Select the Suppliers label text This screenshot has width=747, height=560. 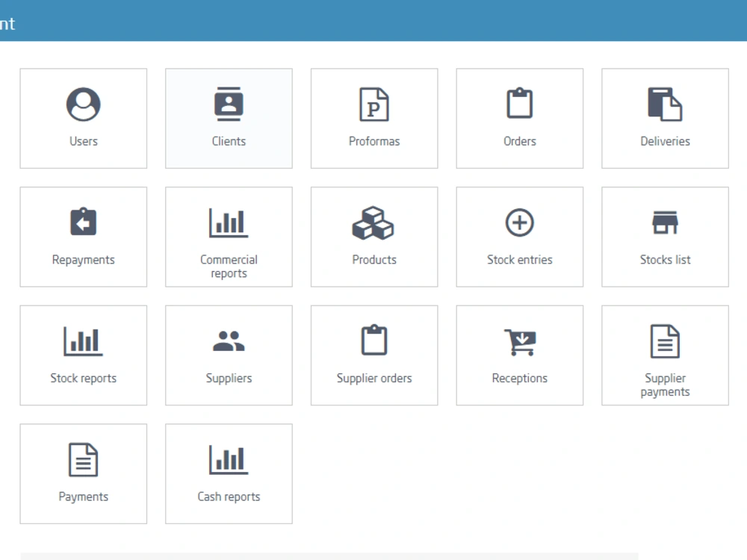(229, 379)
